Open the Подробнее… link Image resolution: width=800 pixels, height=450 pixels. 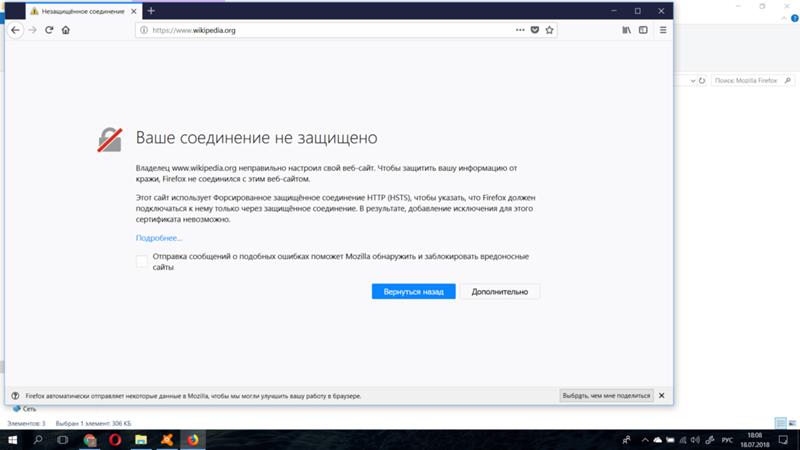[159, 238]
